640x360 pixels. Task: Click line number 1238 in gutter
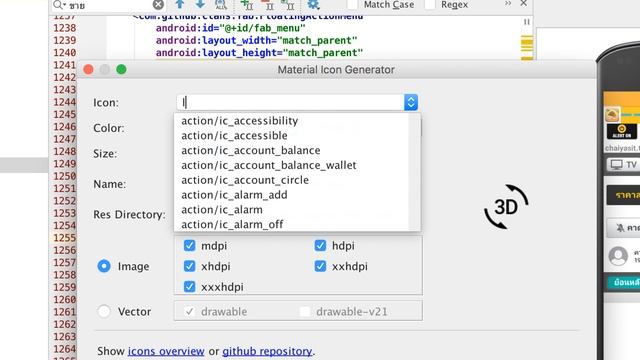[64, 28]
